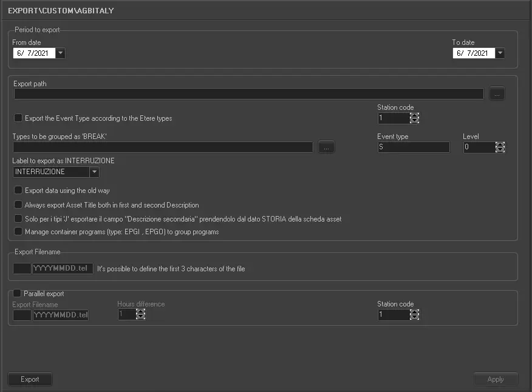
Task: Increase the top Station code value
Action: [415, 115]
